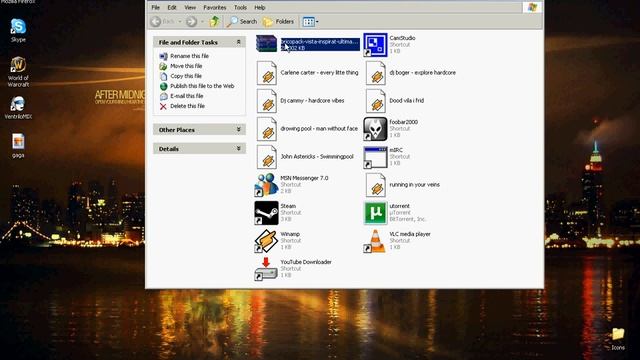The height and width of the screenshot is (360, 640).
Task: Click E-mail this file link
Action: pos(187,96)
